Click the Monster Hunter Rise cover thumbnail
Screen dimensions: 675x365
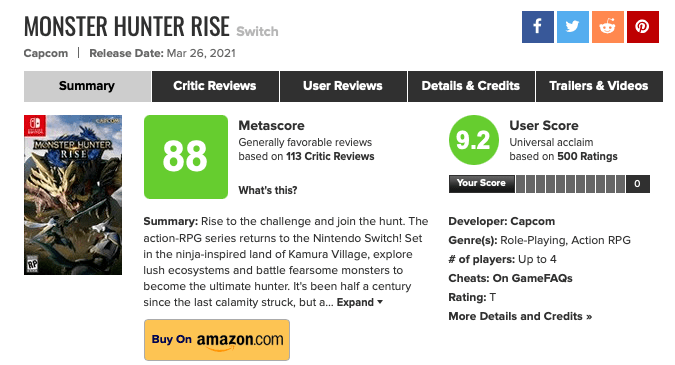(x=73, y=195)
